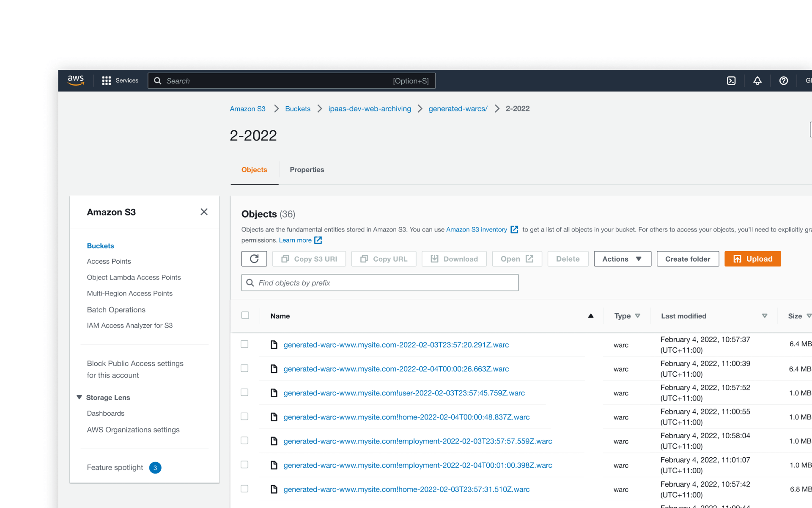Screen dimensions: 812x508
Task: Open IAM Access Analyzer for S3
Action: (130, 326)
